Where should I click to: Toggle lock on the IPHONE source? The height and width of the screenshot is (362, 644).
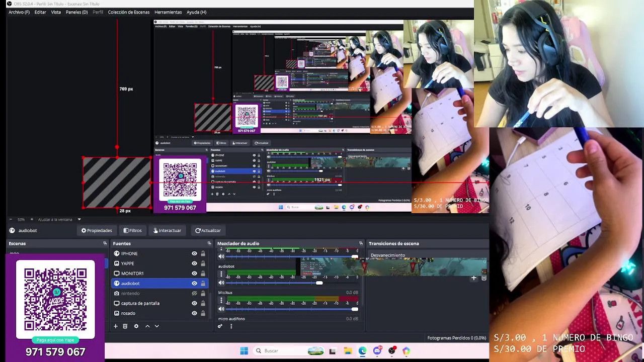click(203, 253)
